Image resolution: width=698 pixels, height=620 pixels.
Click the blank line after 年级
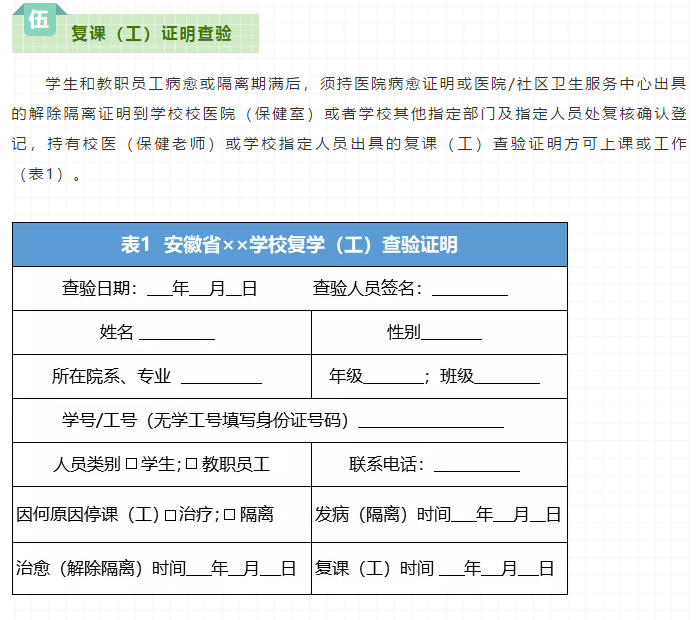393,381
